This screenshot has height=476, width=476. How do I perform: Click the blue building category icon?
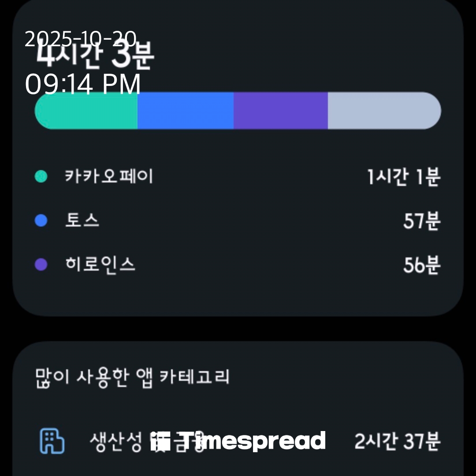tap(52, 442)
